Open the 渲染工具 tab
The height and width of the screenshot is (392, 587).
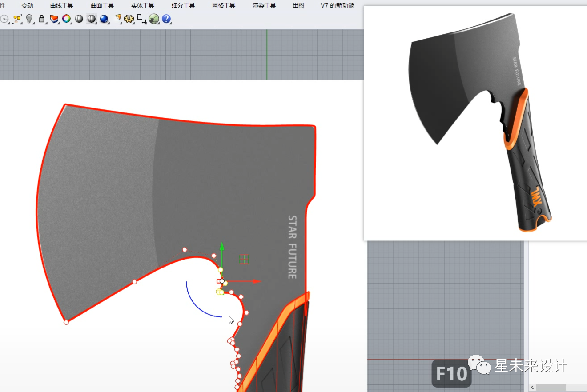[x=264, y=5]
